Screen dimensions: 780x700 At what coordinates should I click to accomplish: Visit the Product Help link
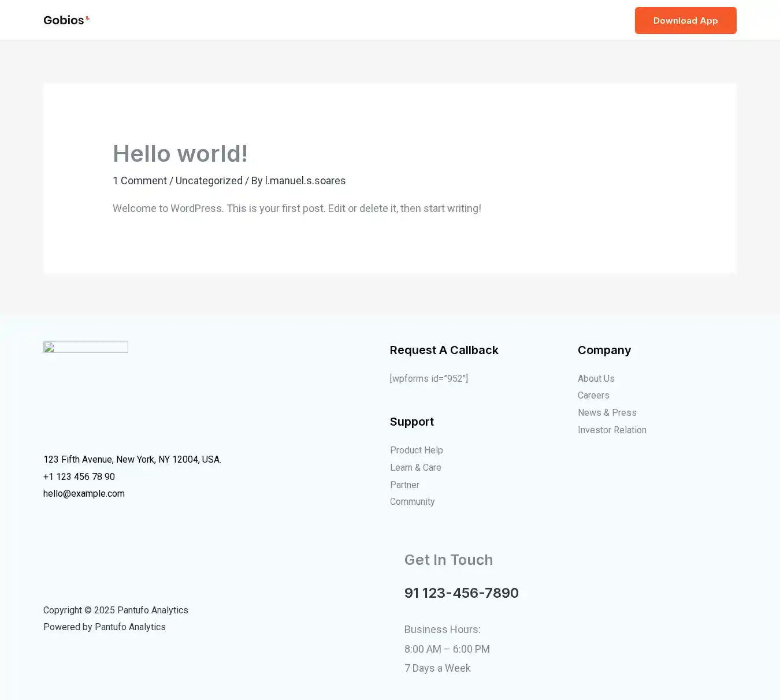416,450
